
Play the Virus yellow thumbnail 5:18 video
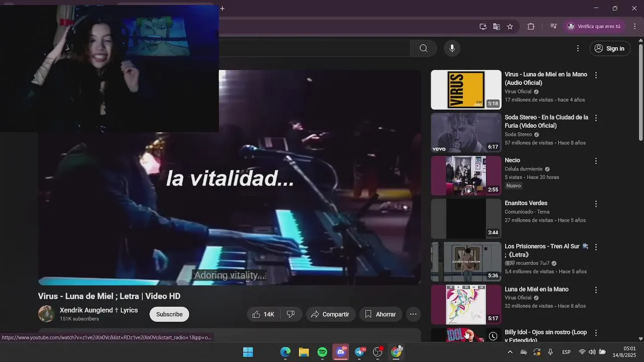pyautogui.click(x=466, y=89)
